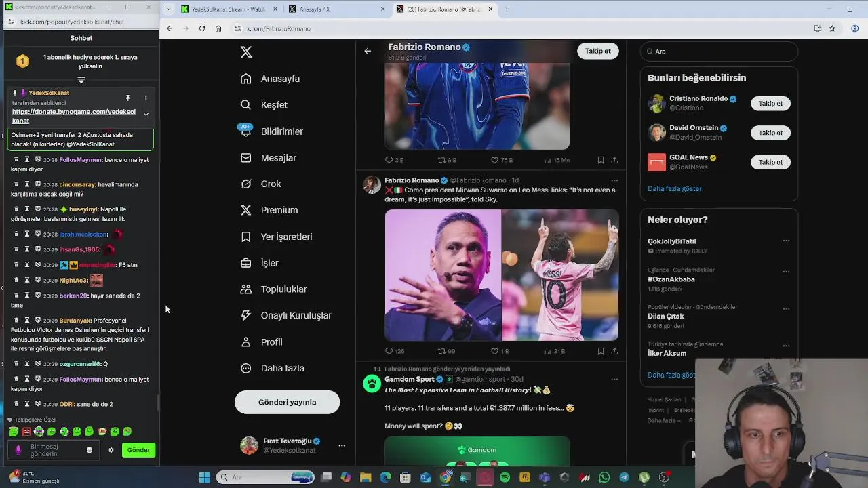
Task: Click the Yer İşaretleri bookmark icon
Action: [x=246, y=237]
